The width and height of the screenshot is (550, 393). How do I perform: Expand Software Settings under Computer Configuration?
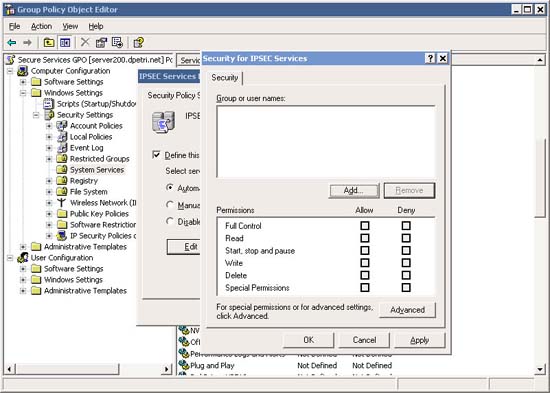[23, 82]
